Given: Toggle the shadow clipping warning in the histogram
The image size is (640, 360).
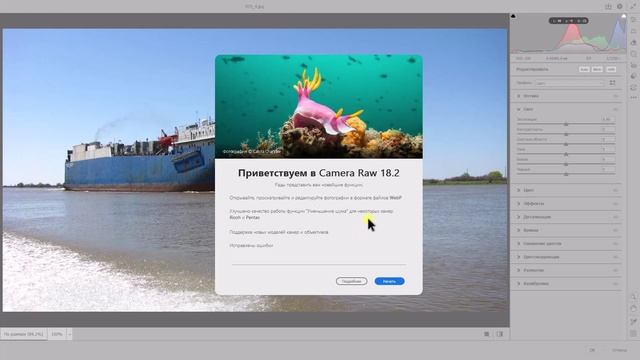Looking at the screenshot, I should pyautogui.click(x=513, y=16).
